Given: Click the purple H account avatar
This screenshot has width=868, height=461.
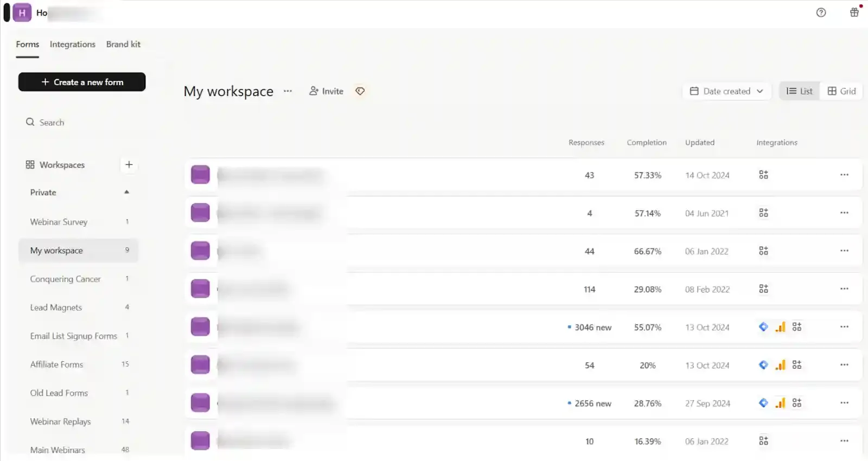Looking at the screenshot, I should 22,12.
